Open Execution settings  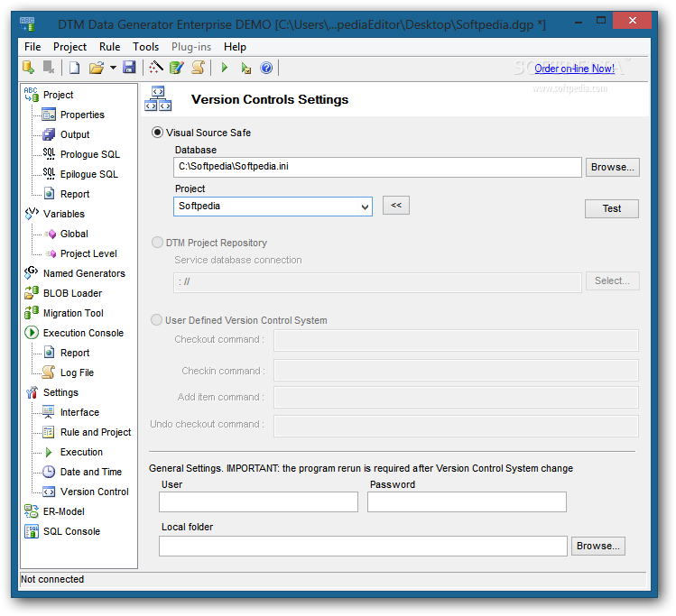click(81, 452)
